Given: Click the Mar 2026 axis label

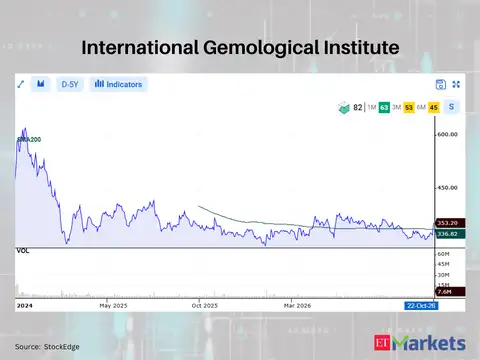Looking at the screenshot, I should click(x=297, y=305).
